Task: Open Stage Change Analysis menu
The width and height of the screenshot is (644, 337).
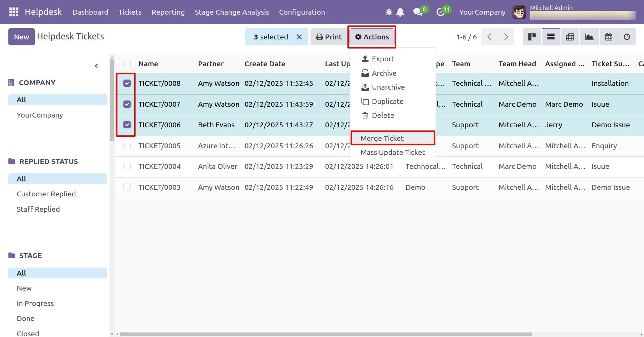Action: click(x=232, y=12)
